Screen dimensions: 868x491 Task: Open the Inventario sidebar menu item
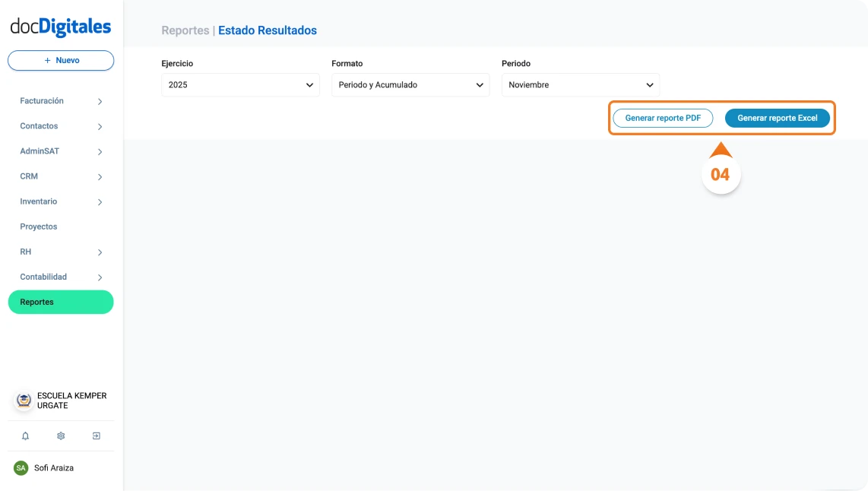[x=39, y=201]
